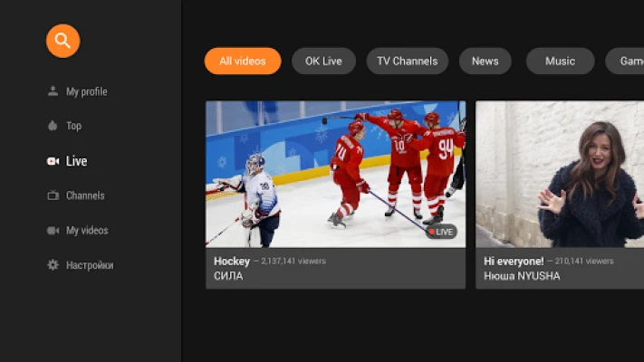Click the TV icon beside Channels
Image resolution: width=644 pixels, height=362 pixels.
click(53, 195)
